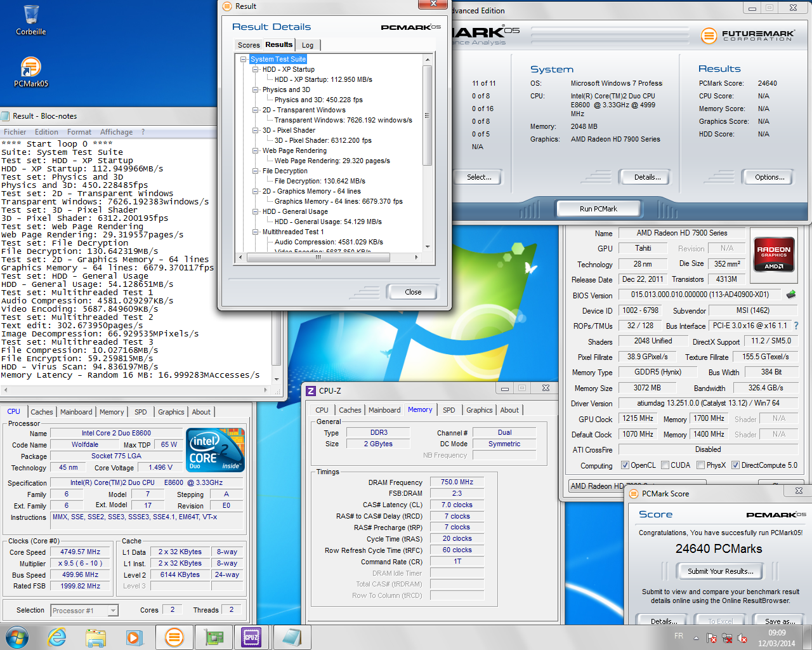Click Select... button in PCMark window
The image size is (812, 650).
point(479,177)
